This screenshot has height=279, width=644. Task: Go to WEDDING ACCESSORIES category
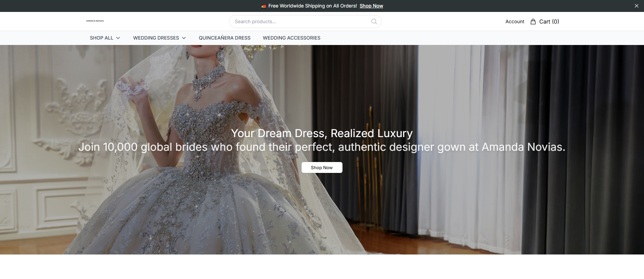point(291,38)
